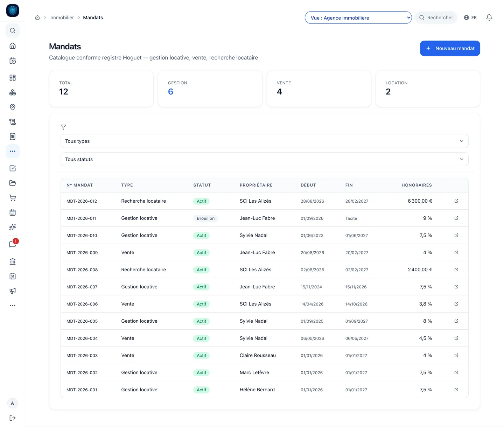Click the user avatar "A"
The width and height of the screenshot is (504, 427).
click(13, 403)
